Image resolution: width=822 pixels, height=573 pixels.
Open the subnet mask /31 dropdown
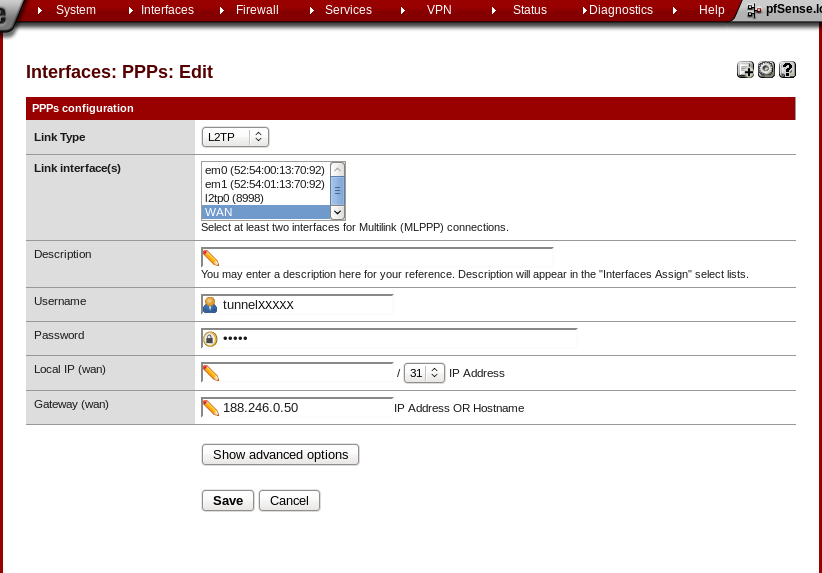(423, 373)
